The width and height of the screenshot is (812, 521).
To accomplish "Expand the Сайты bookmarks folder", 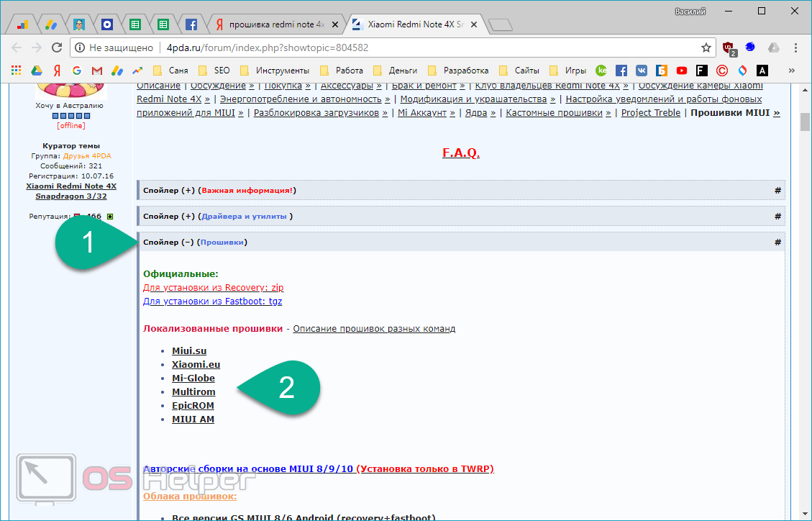I will click(x=519, y=71).
